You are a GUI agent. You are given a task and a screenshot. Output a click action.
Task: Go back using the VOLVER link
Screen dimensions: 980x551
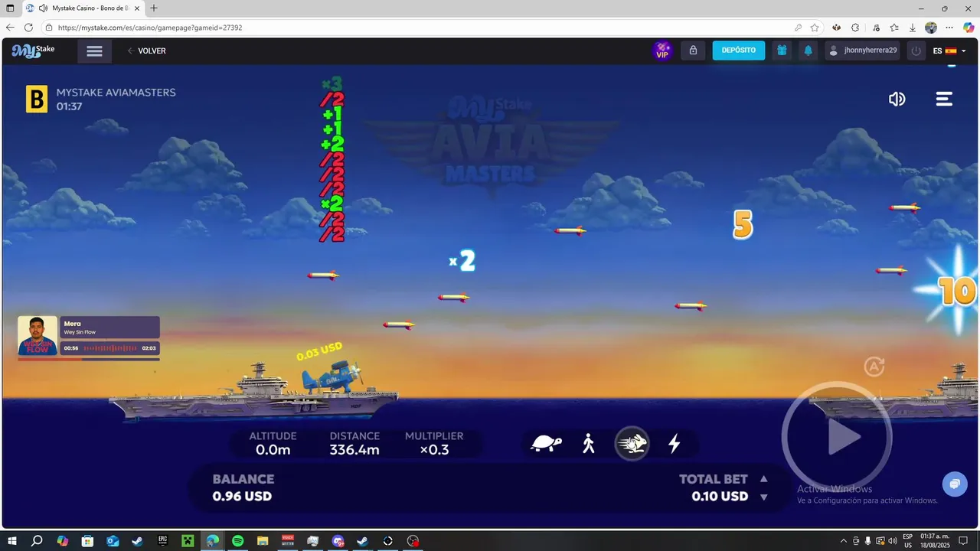pos(146,51)
